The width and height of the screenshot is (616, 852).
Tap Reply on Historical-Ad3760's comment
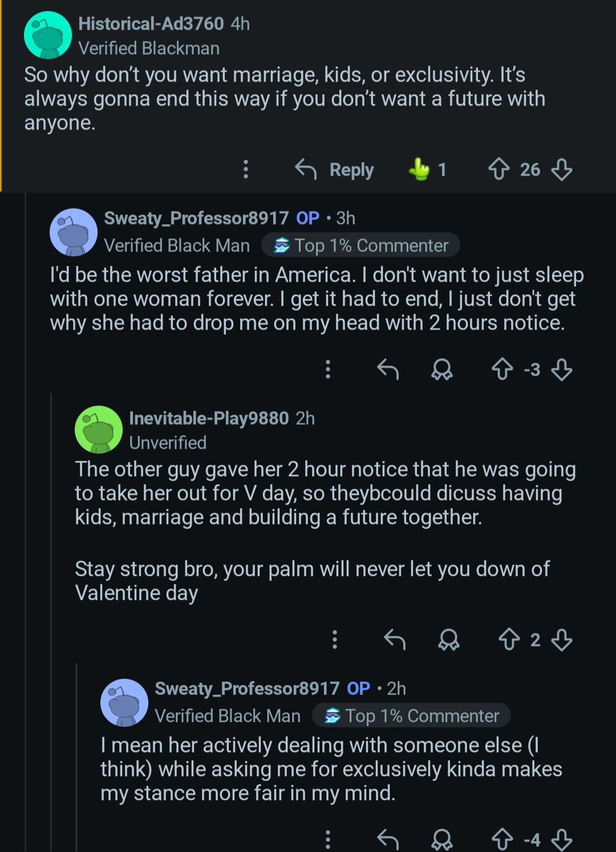tap(335, 169)
